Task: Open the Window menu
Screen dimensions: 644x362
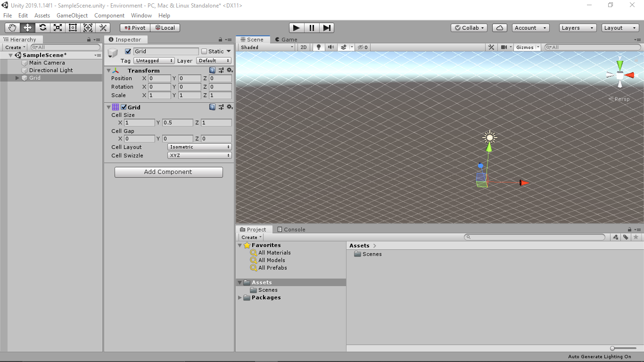Action: [x=141, y=16]
